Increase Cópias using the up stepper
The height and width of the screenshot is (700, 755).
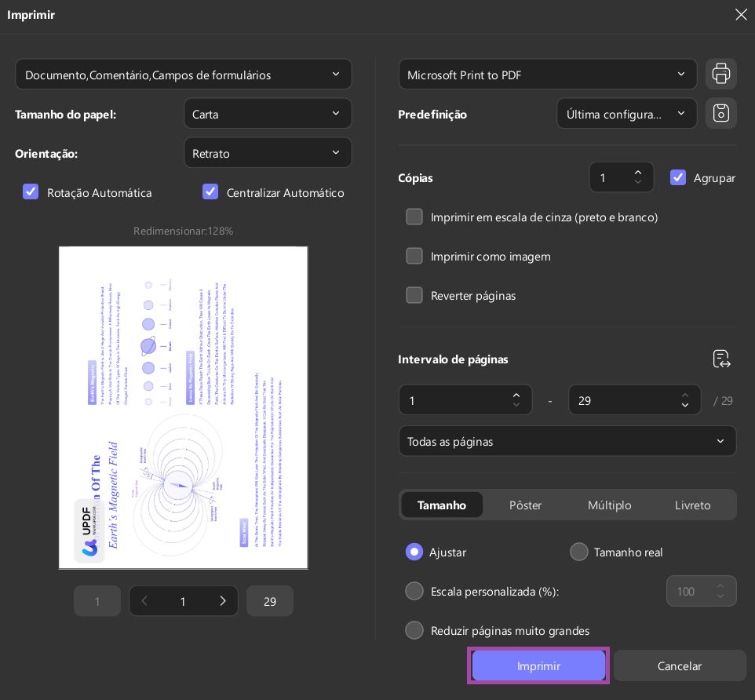pyautogui.click(x=638, y=172)
